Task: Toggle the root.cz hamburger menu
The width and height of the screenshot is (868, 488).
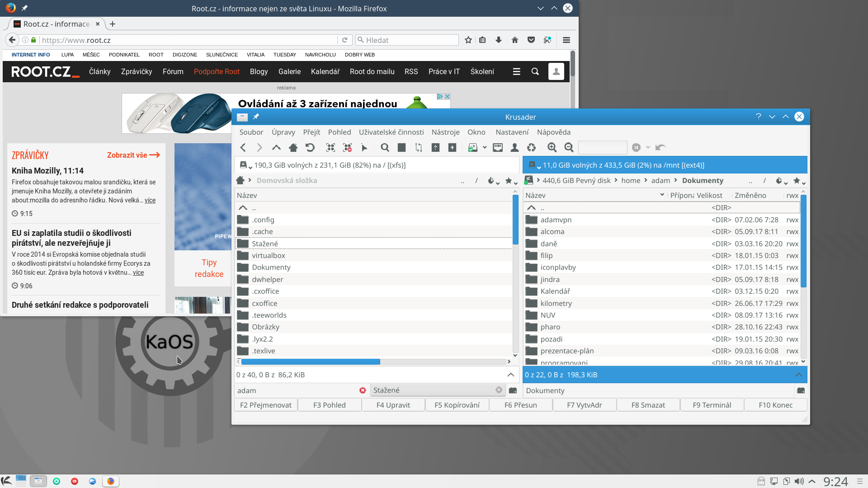Action: pyautogui.click(x=516, y=72)
